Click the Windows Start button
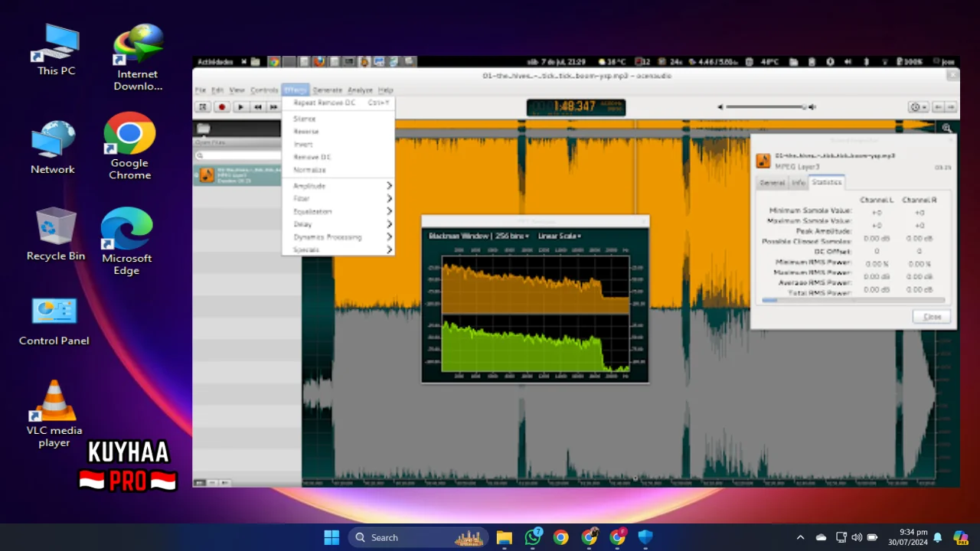This screenshot has height=551, width=980. click(x=332, y=537)
